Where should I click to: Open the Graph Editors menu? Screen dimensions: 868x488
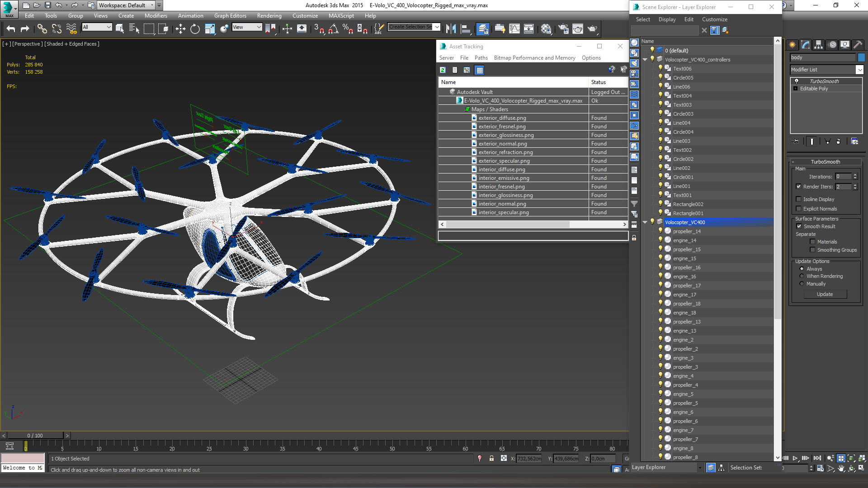pos(230,16)
